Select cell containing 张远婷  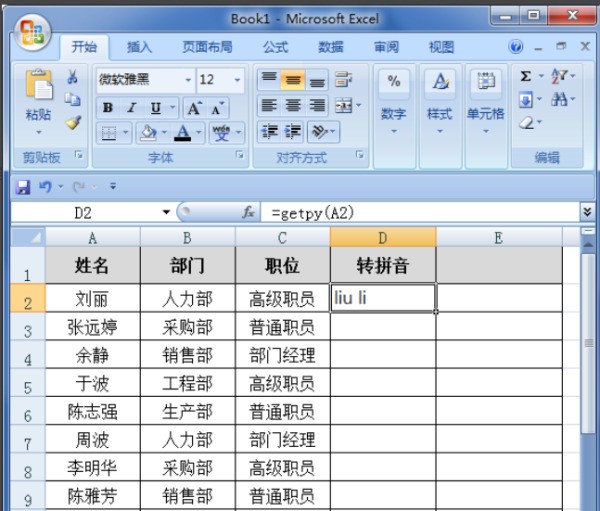pyautogui.click(x=92, y=327)
